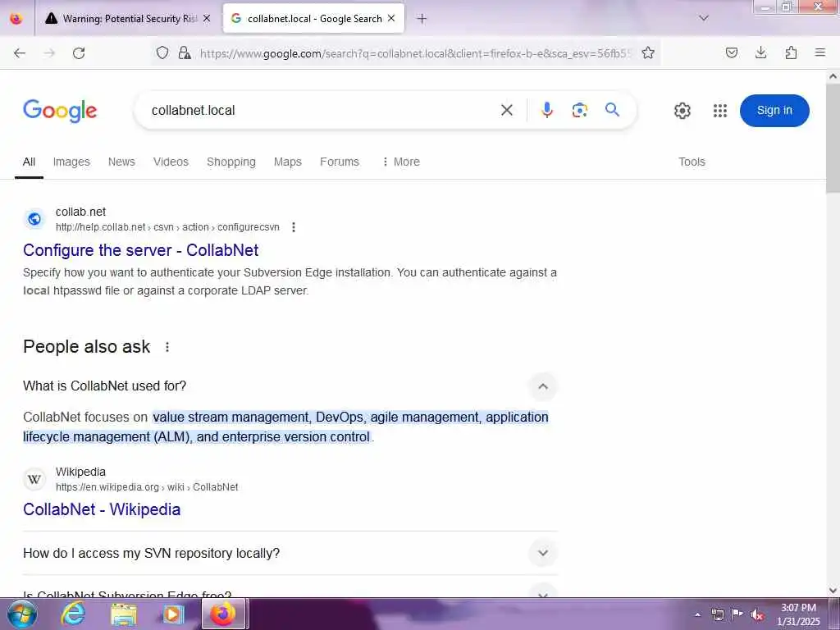Screen dimensions: 840x630
Task: Select the All results tab
Action: tap(29, 162)
